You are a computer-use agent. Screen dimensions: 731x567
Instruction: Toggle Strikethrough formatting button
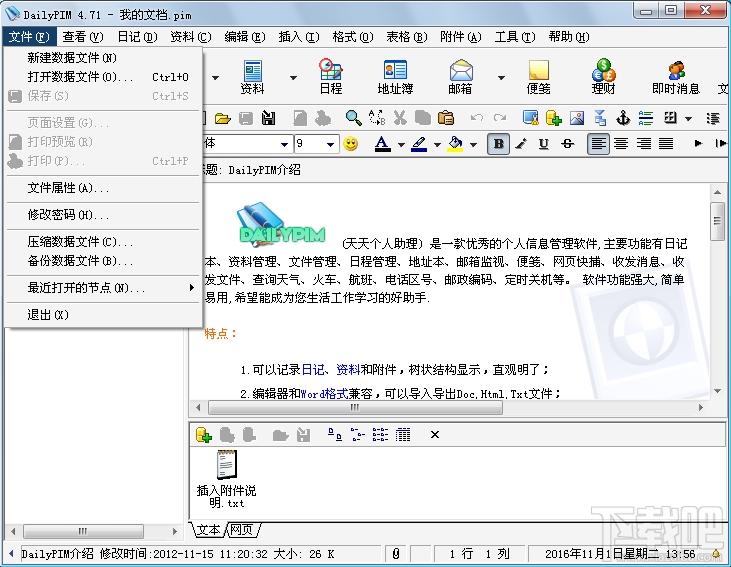567,144
